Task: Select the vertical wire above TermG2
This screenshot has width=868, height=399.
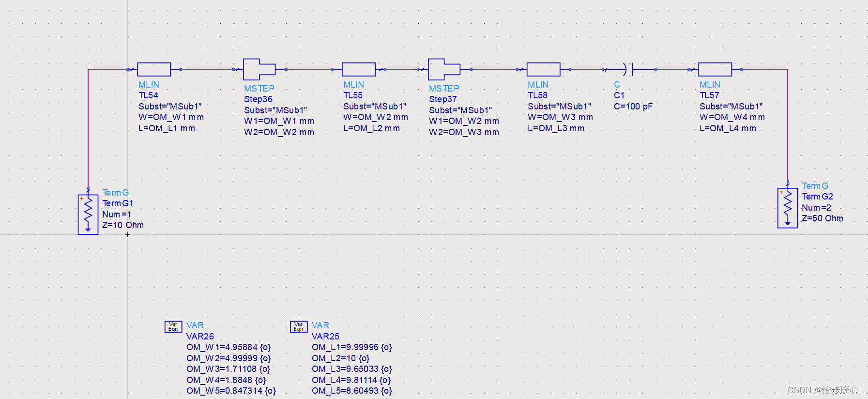Action: click(x=788, y=125)
